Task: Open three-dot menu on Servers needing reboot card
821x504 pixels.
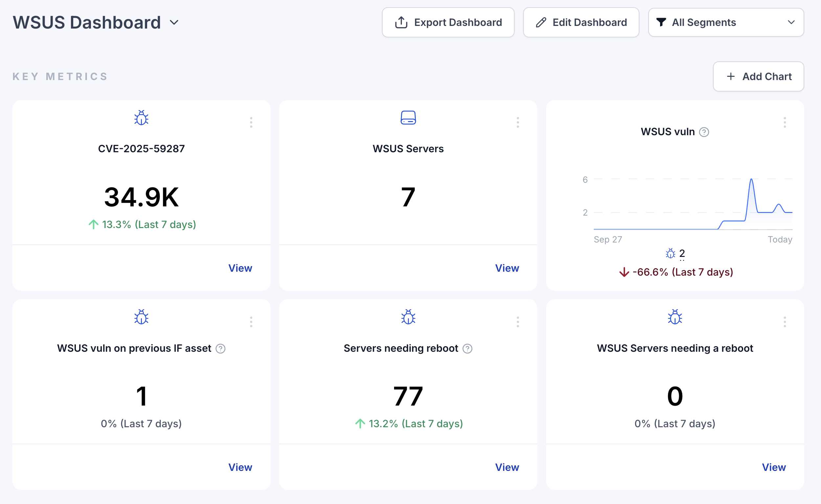Action: click(x=518, y=322)
